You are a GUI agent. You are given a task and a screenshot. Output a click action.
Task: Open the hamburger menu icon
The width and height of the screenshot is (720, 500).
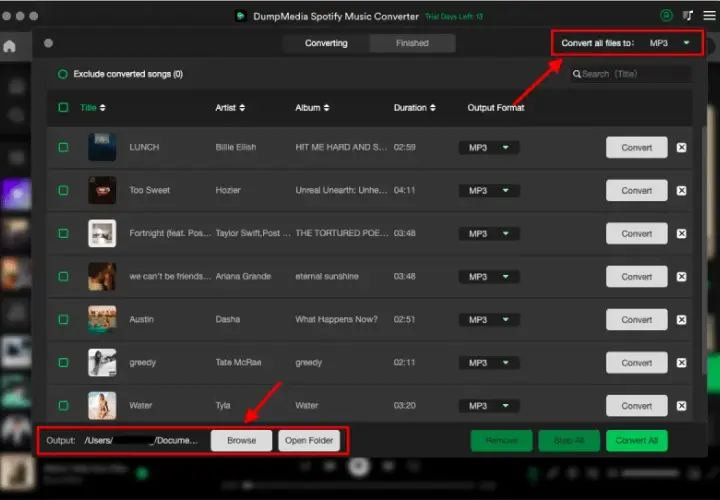pyautogui.click(x=709, y=16)
